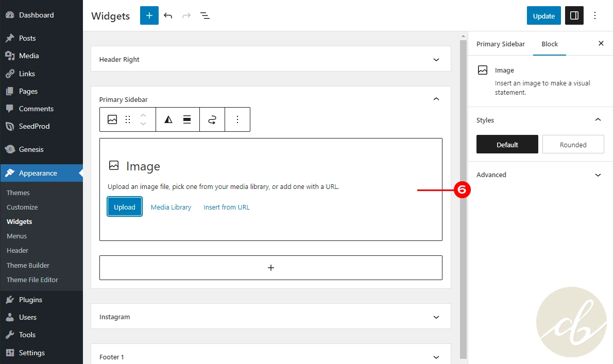This screenshot has height=364, width=614.
Task: Click the drag handle in block toolbar
Action: [x=128, y=119]
